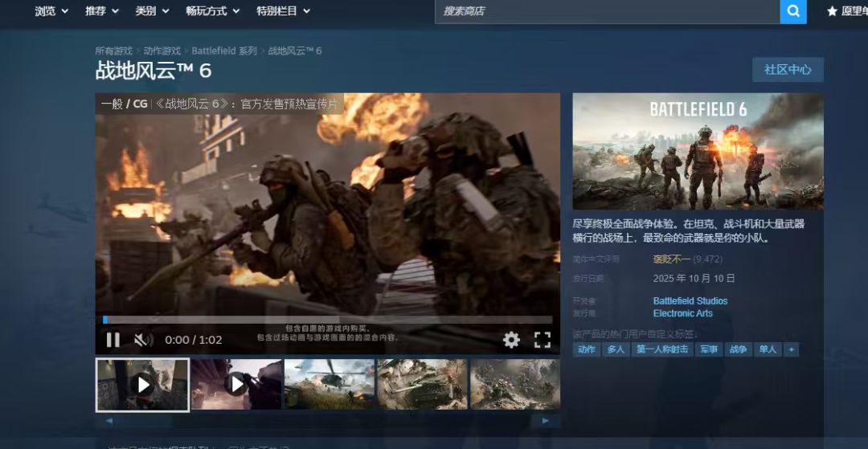Click the 战地风云™ 6 page title
This screenshot has height=449, width=868.
point(154,71)
